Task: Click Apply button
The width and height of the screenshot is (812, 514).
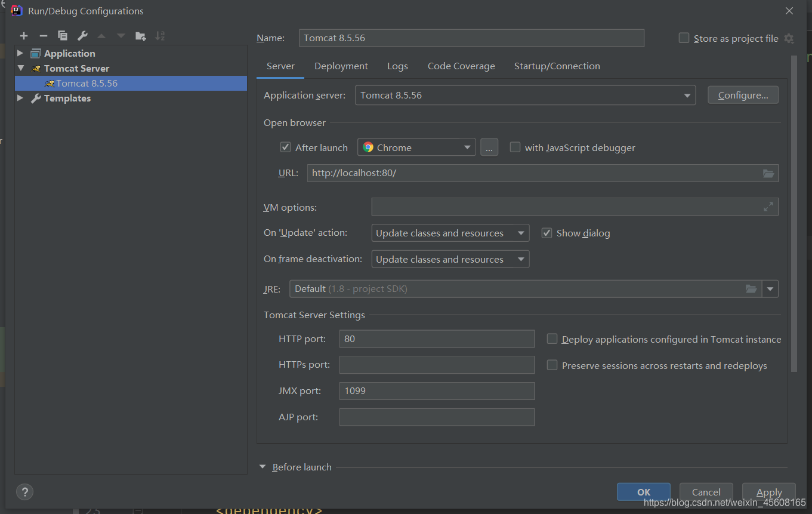Action: click(769, 492)
